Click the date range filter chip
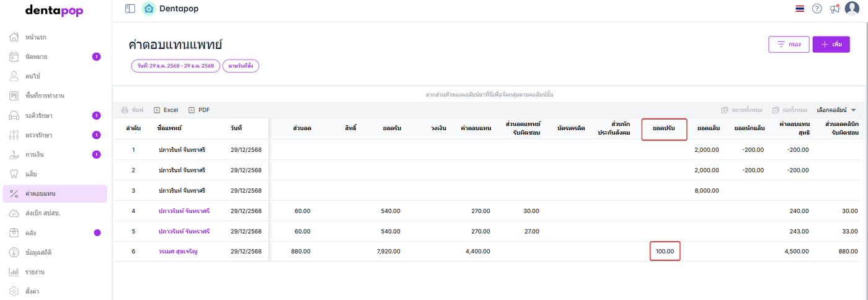The image size is (868, 300). click(x=175, y=66)
